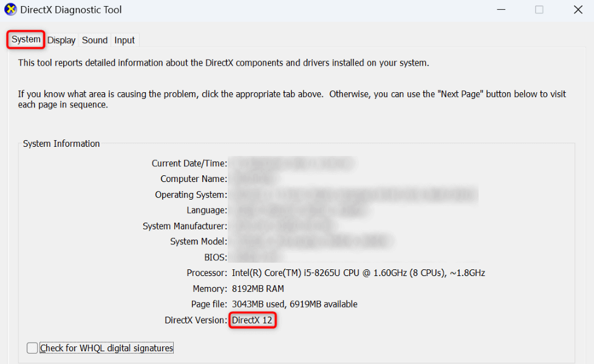Switch to the System tab
594x364 pixels.
point(26,40)
